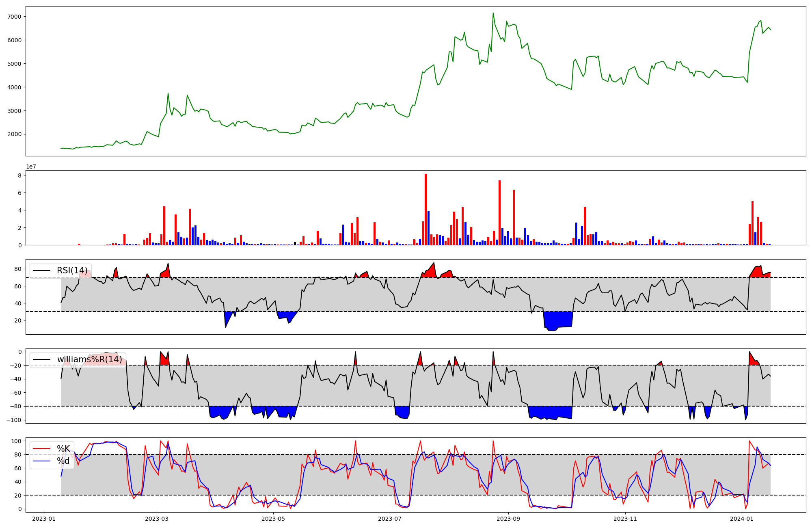Click the 100 tick on the stochastic axis
This screenshot has width=812, height=528.
click(16, 441)
